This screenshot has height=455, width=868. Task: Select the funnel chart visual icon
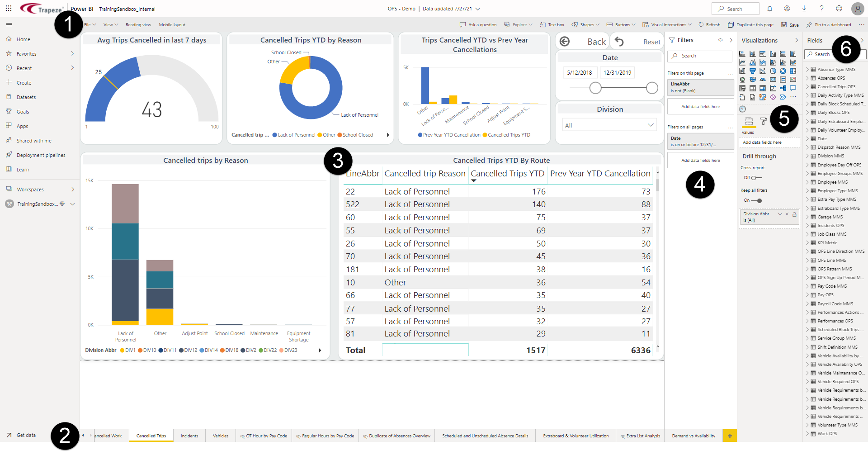[753, 71]
